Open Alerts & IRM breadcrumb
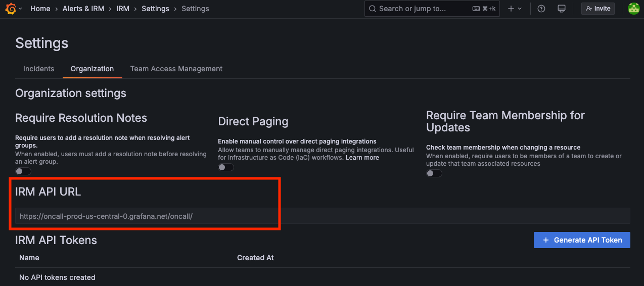This screenshot has width=644, height=286. click(x=83, y=9)
